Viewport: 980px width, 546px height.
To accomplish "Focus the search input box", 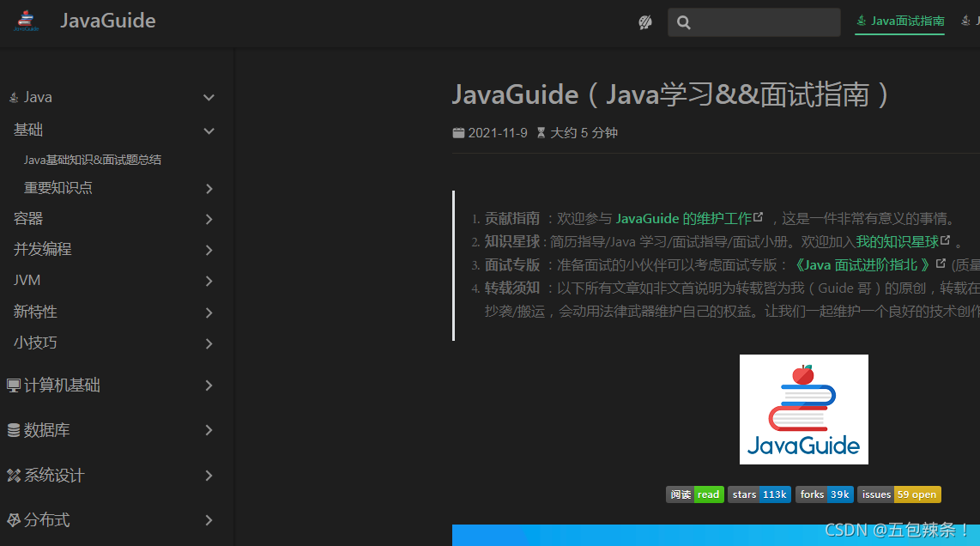I will pos(753,22).
